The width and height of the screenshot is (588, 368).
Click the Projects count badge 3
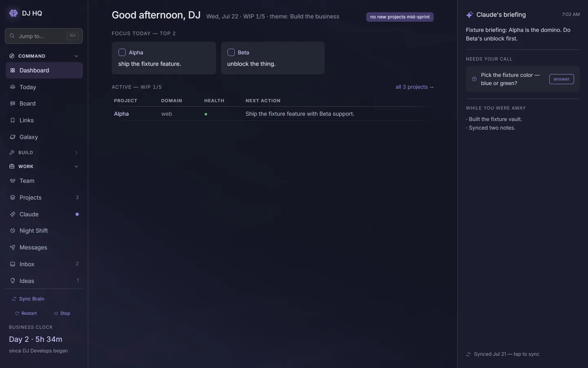pyautogui.click(x=77, y=197)
